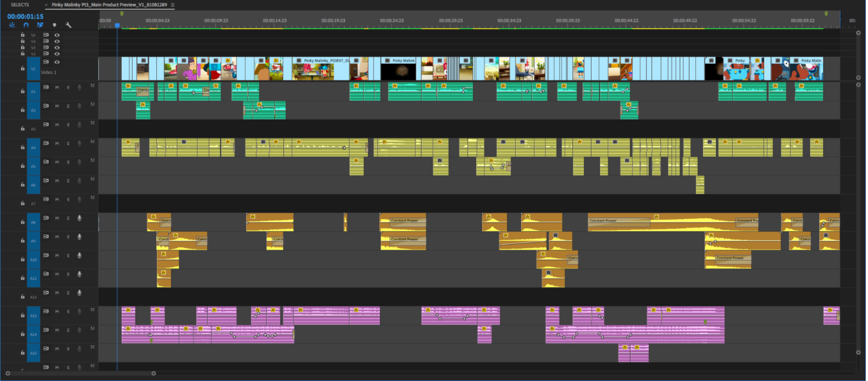Image resolution: width=868 pixels, height=381 pixels.
Task: Toggle insert sequences as nests icon
Action: tap(12, 25)
